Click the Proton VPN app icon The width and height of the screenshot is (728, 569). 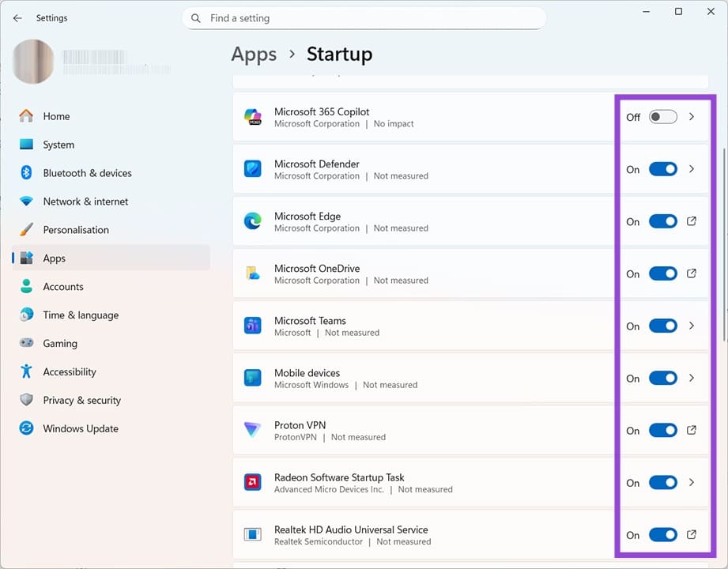tap(253, 430)
